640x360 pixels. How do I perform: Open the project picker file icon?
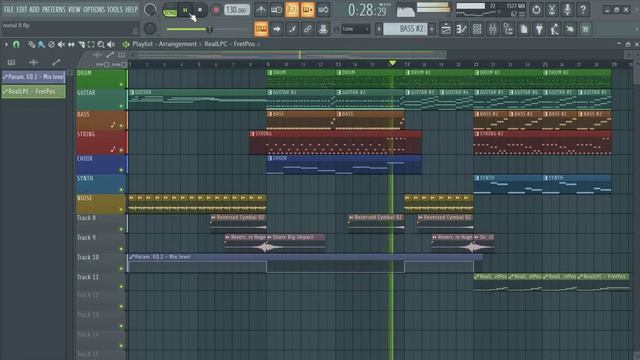click(x=524, y=29)
